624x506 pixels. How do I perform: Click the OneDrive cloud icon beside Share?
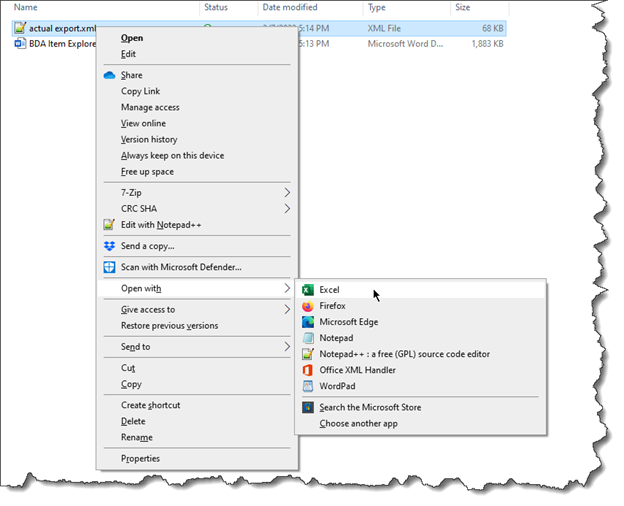[109, 75]
